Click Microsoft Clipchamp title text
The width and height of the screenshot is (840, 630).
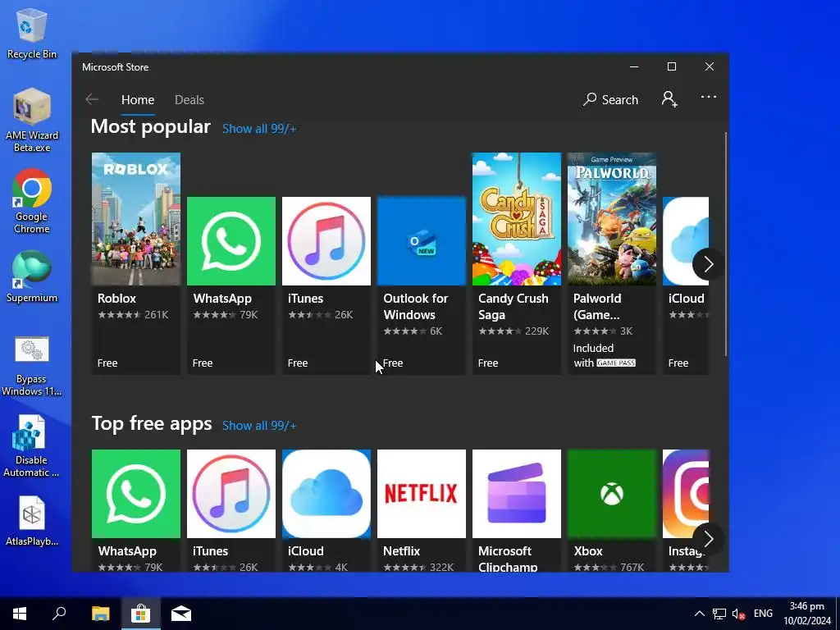507,558
